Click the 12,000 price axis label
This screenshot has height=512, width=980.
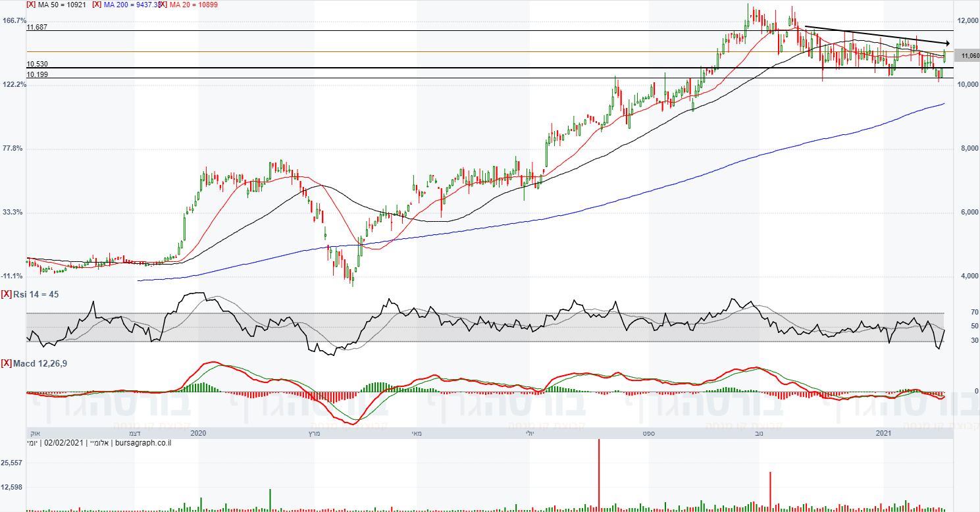[x=968, y=21]
